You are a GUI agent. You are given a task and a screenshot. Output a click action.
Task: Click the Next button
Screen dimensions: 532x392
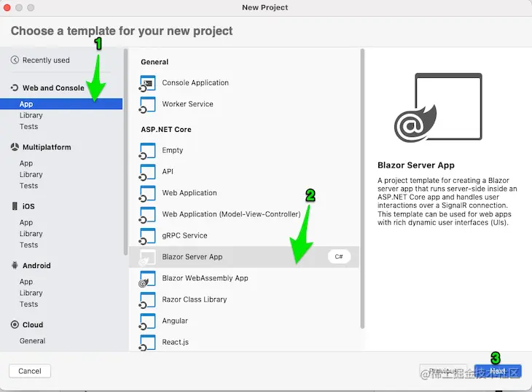tap(498, 371)
